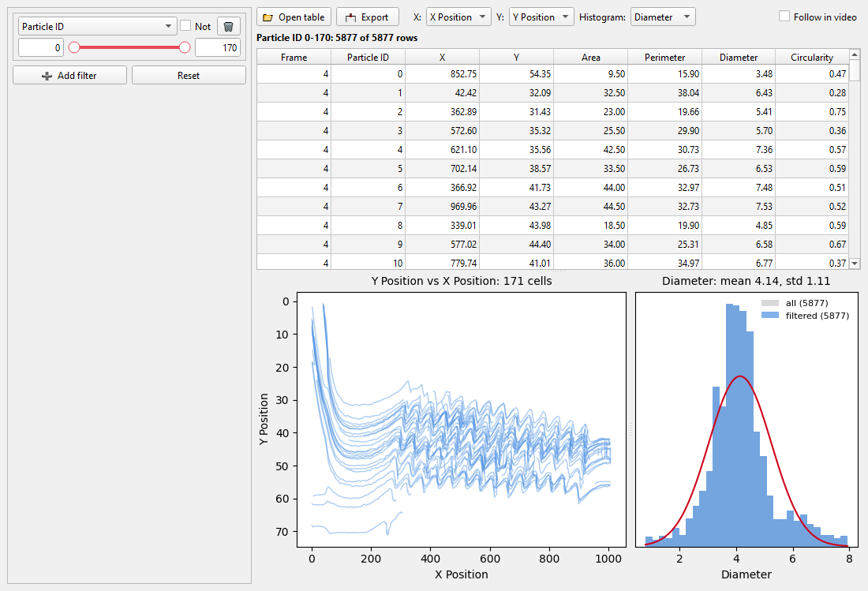
Task: Sort by the Particle ID column header
Action: [x=369, y=57]
